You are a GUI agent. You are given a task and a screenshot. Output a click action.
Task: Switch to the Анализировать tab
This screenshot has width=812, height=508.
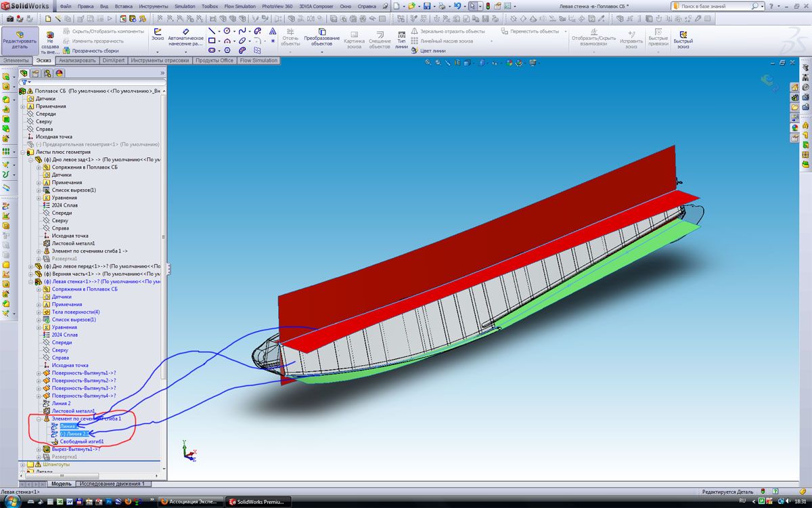(76, 60)
